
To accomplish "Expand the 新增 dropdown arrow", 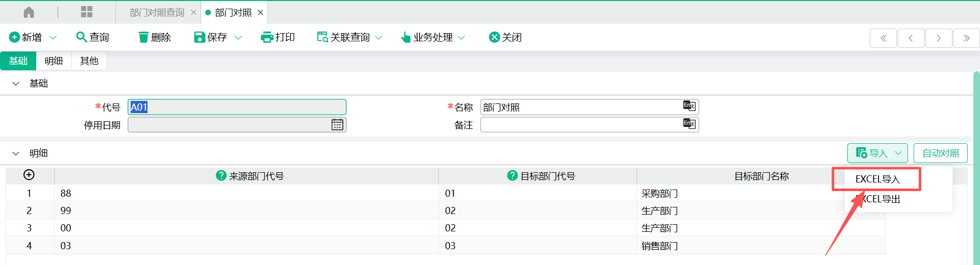I will 53,38.
